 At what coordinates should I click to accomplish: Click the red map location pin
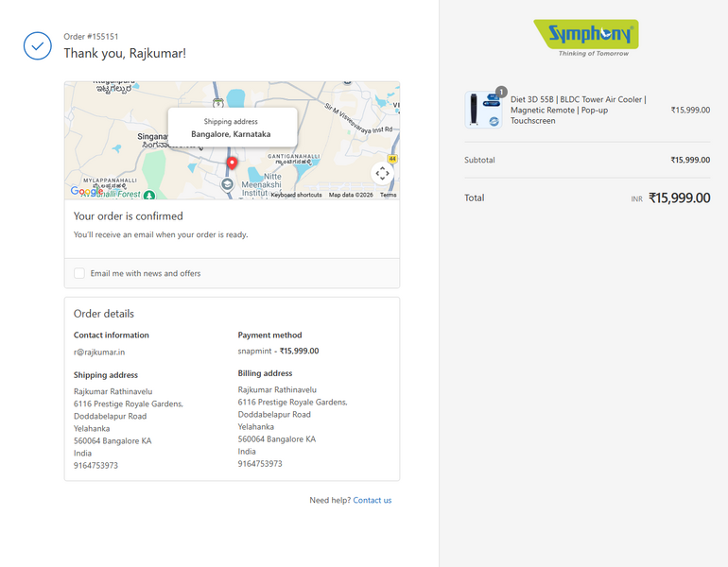[232, 163]
